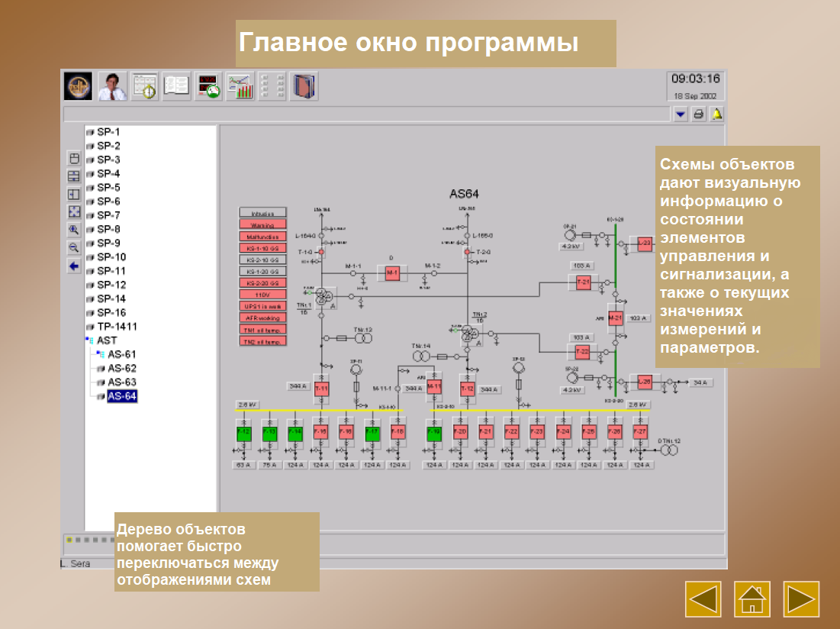Select highlighted AS-64 tree item
840x629 pixels.
[122, 396]
